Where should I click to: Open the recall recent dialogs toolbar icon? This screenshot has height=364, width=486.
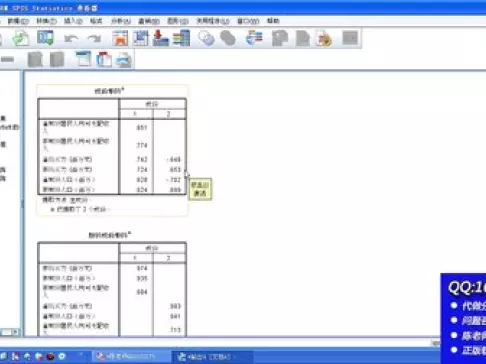tap(45, 38)
